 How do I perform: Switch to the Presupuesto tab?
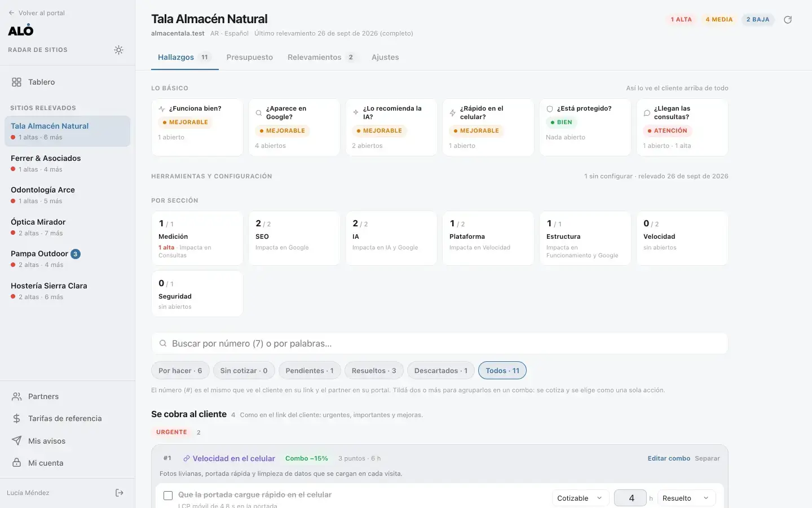pos(249,57)
